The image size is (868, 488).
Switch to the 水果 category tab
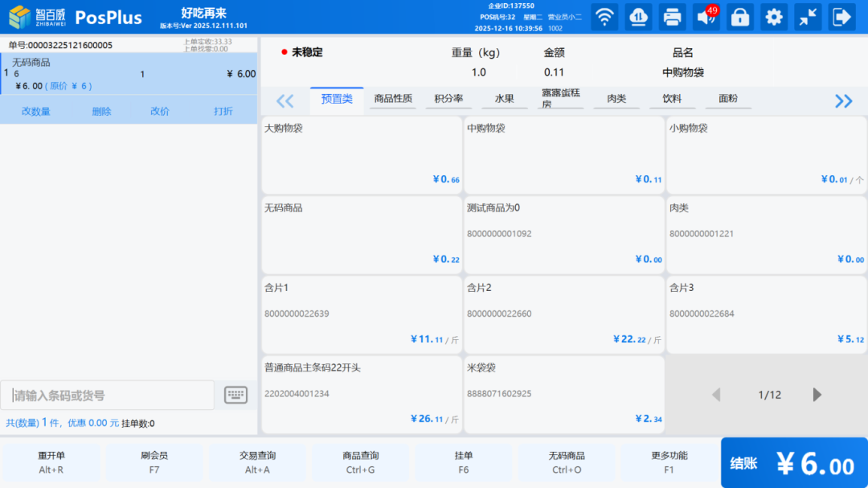tap(504, 99)
